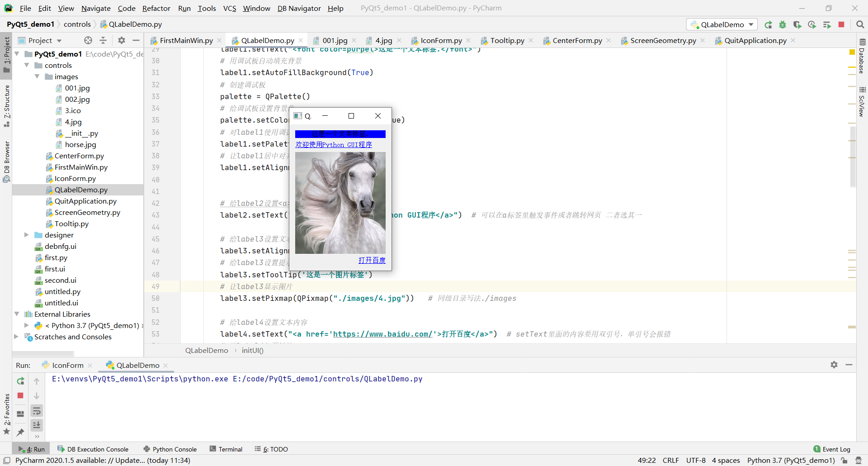Open the concurrency diagram run icon

(827, 24)
